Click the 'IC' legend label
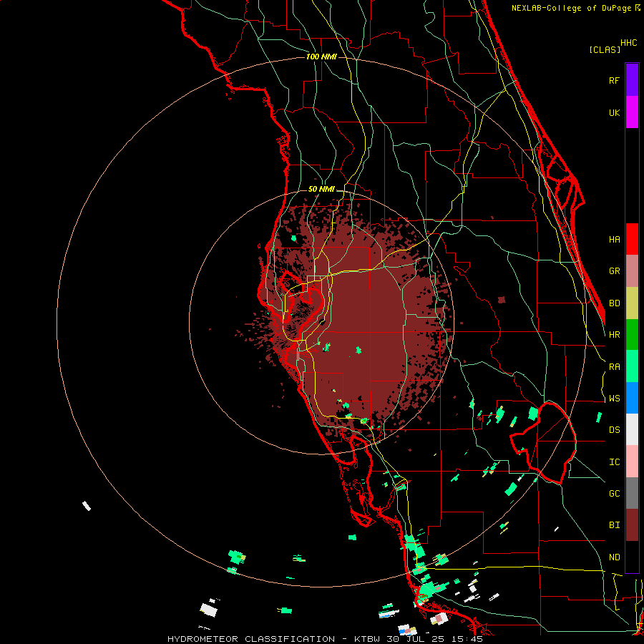The height and width of the screenshot is (644, 644). [614, 462]
